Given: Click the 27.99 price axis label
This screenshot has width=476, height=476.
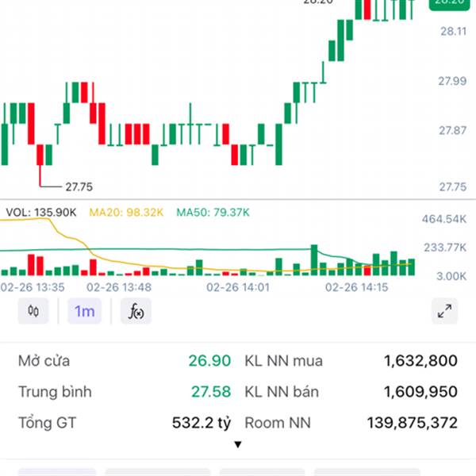Looking at the screenshot, I should [x=452, y=81].
